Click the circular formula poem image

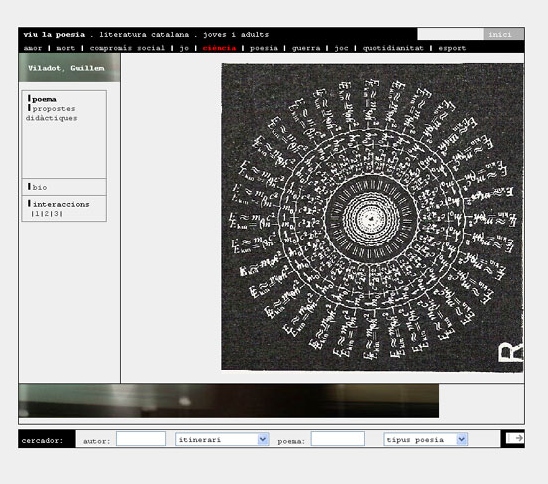coord(373,217)
